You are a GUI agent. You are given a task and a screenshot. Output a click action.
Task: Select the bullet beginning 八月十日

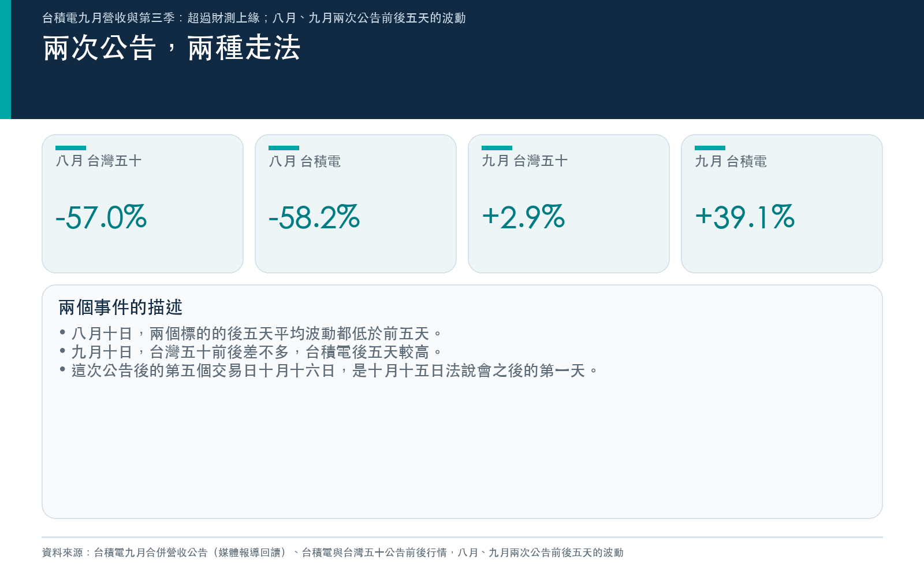click(251, 334)
